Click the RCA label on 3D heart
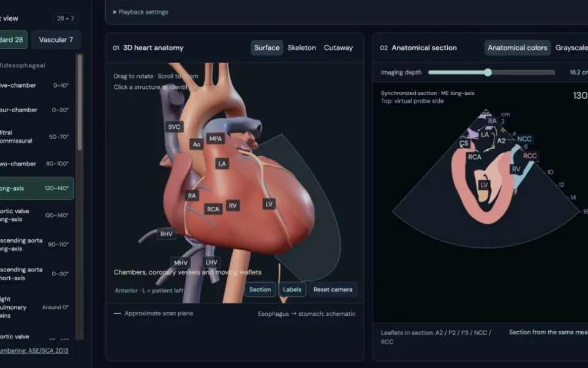The image size is (588, 368). coord(213,209)
